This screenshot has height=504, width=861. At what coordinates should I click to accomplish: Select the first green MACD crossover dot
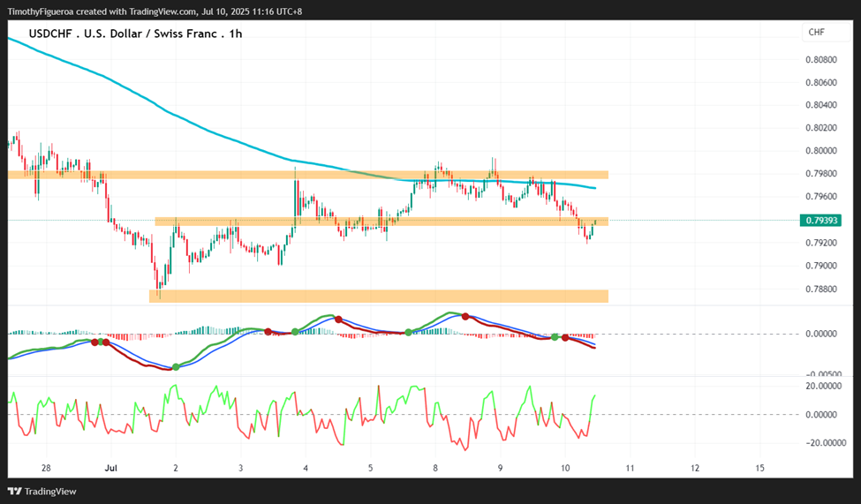pos(101,342)
